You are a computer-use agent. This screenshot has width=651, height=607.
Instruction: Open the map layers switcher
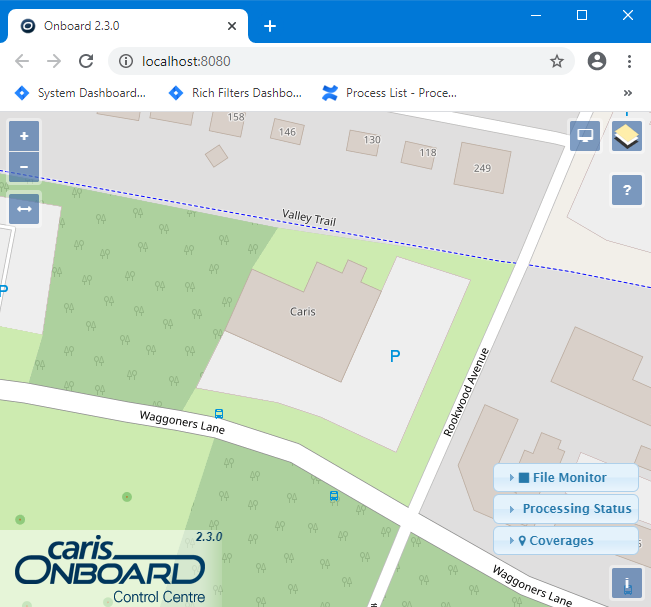[x=627, y=136]
